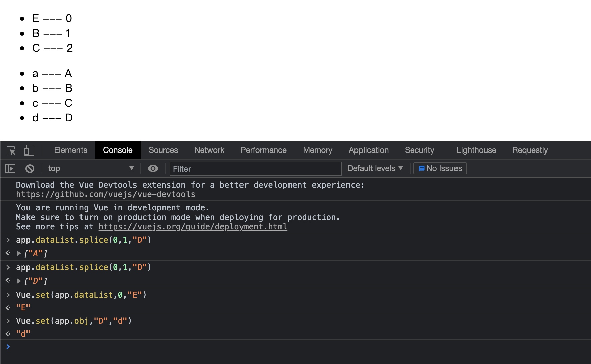Open the Lighthouse tab
Screen dimensions: 591x364
point(476,150)
